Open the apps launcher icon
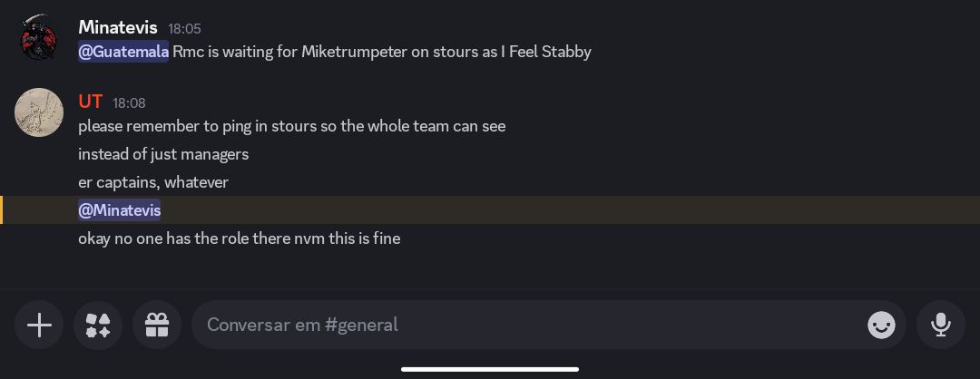 tap(97, 325)
